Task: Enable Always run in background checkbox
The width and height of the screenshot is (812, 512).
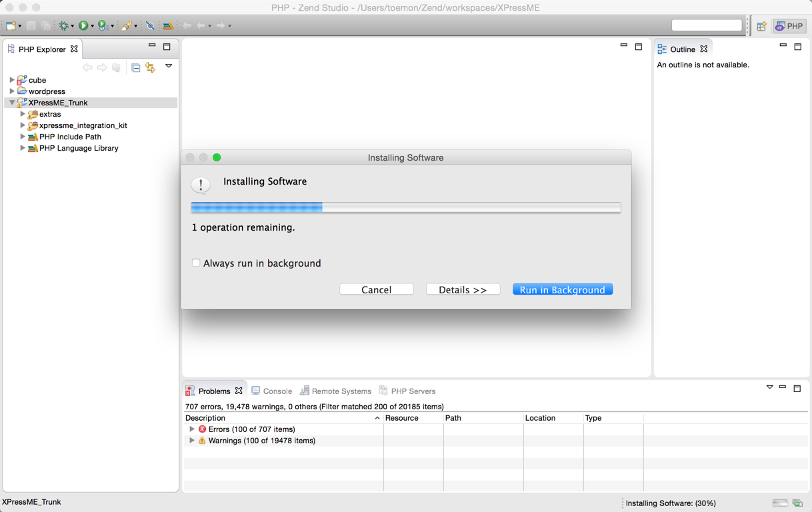Action: (x=196, y=263)
